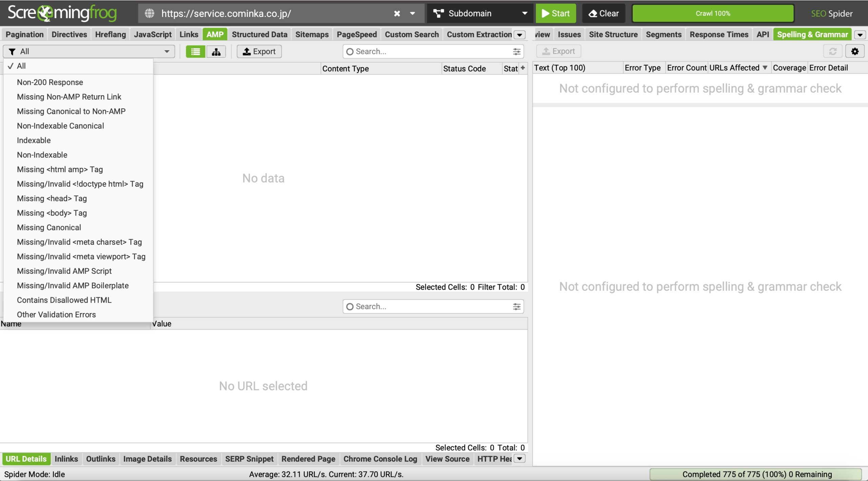Clear the URL with the X icon

(x=397, y=14)
